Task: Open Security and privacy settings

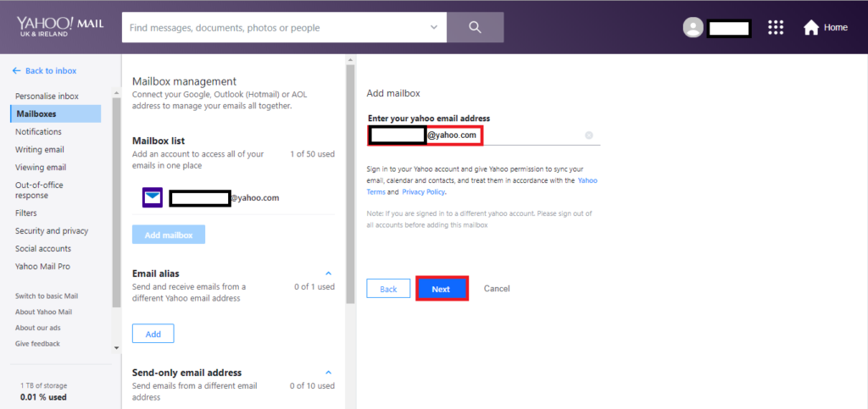Action: coord(52,231)
